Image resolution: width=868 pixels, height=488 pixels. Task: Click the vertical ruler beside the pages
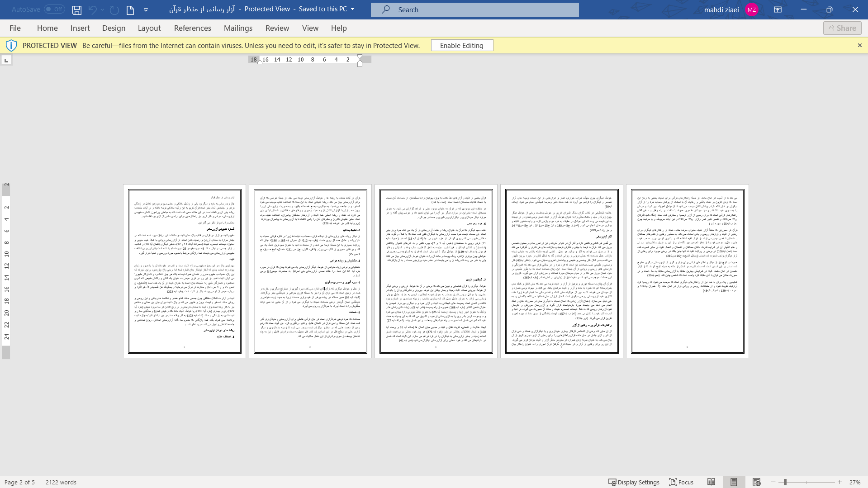6,271
